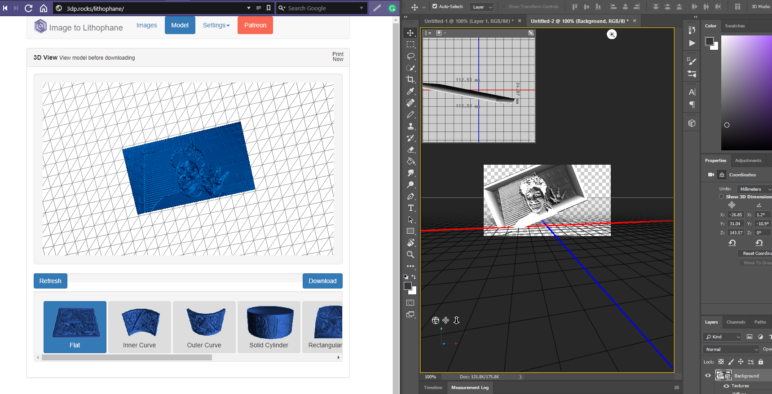Screen dimensions: 772x394
Task: Click the Patreon button
Action: coord(255,25)
